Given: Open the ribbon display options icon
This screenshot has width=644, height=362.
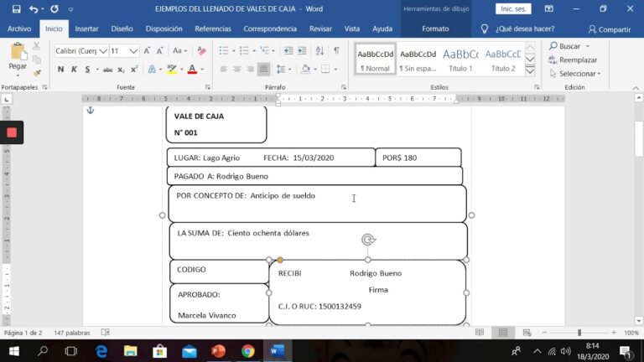Looking at the screenshot, I should point(548,8).
